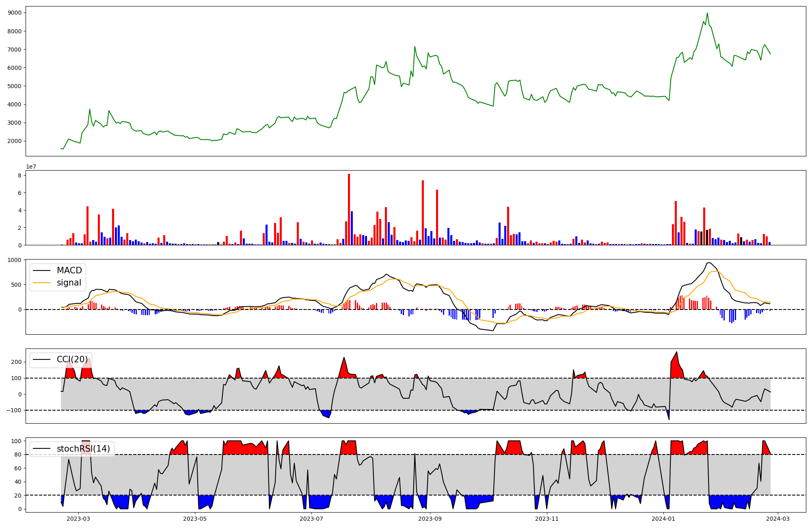Viewport: 812px width, 528px height.
Task: Click the tallest red volume bar
Action: 349,209
